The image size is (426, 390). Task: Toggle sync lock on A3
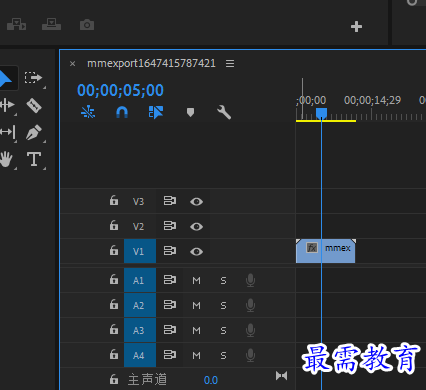pos(170,330)
